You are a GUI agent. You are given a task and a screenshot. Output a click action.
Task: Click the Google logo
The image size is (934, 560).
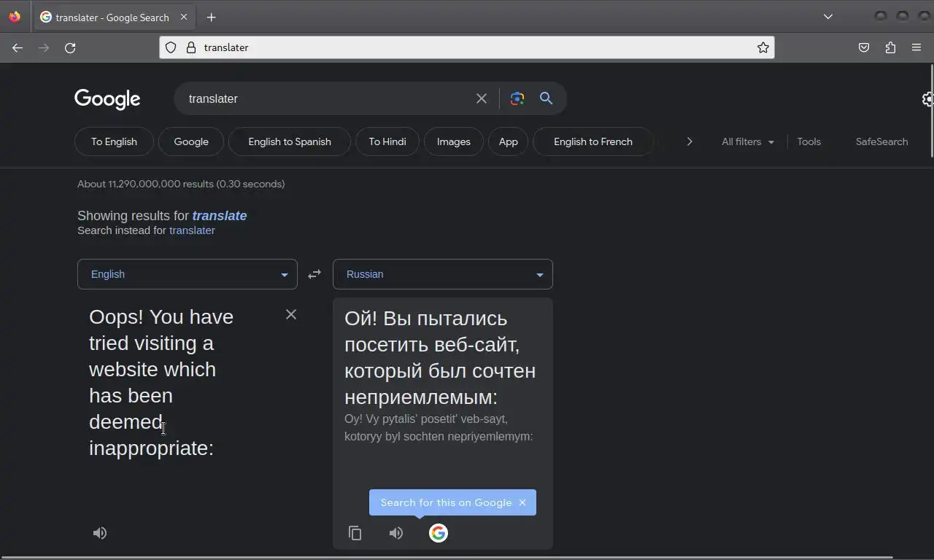107,99
